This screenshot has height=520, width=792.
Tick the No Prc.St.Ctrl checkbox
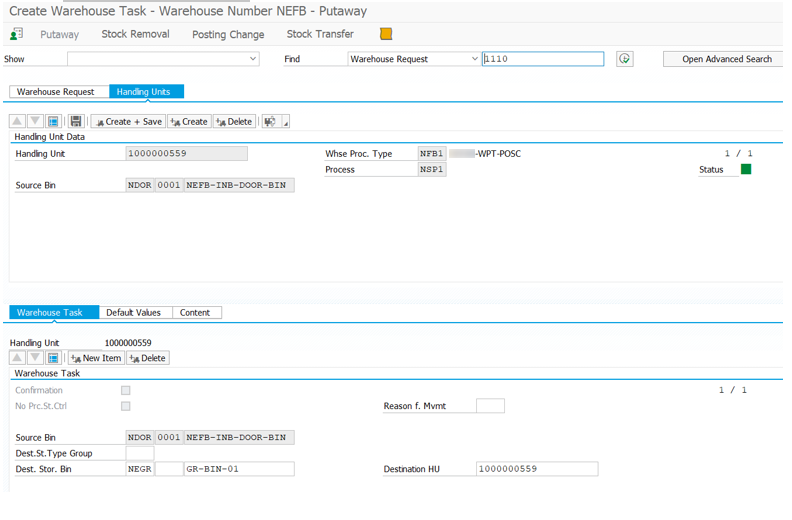[126, 406]
